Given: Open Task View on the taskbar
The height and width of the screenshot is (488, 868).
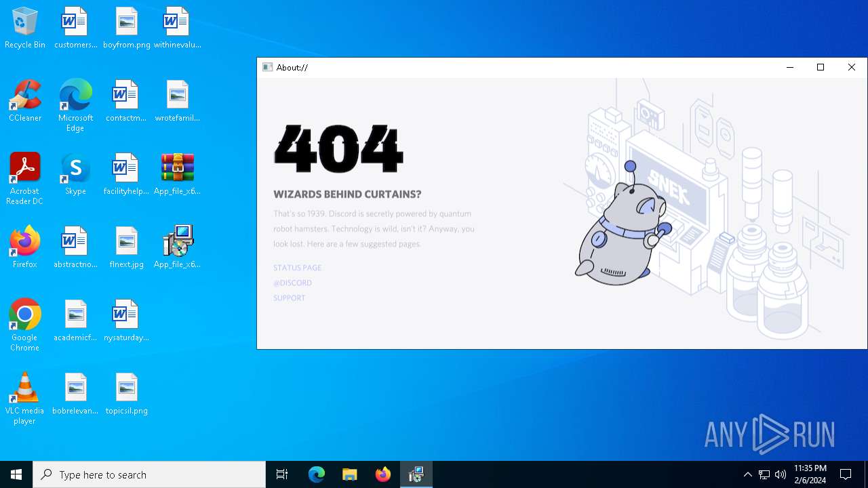Looking at the screenshot, I should coord(282,474).
